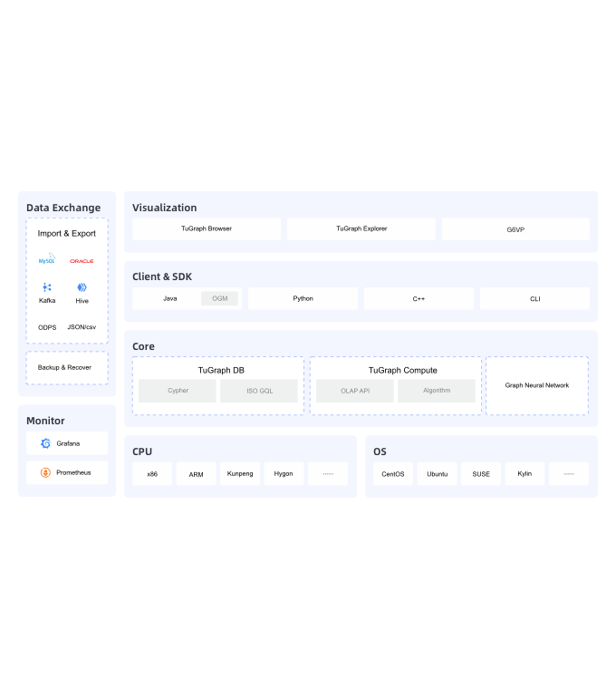
Task: Click the Oracle logo icon
Action: pyautogui.click(x=82, y=261)
